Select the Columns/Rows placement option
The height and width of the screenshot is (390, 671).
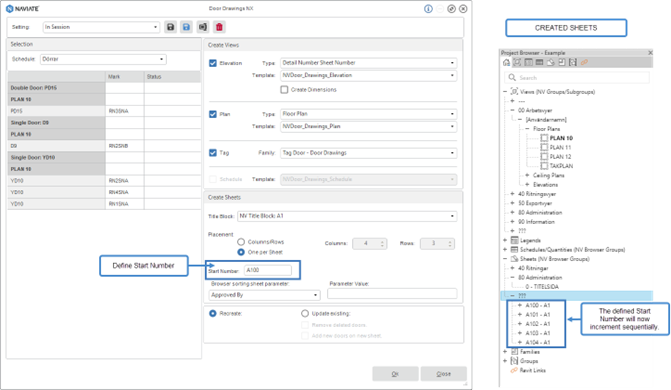pos(241,242)
